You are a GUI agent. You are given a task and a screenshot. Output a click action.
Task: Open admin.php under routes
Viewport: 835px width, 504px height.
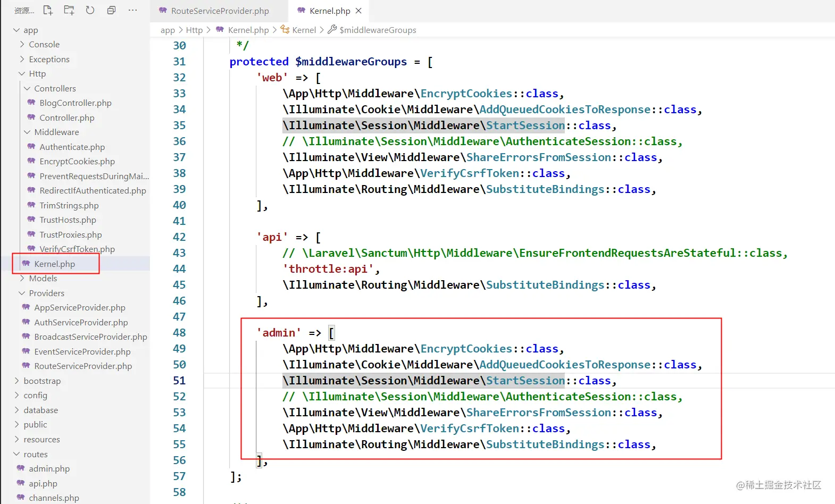pyautogui.click(x=49, y=469)
